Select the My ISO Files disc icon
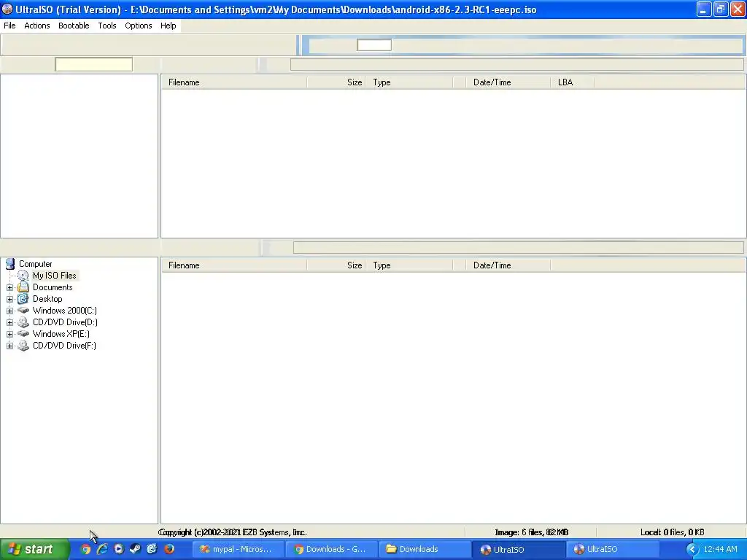 [x=23, y=276]
